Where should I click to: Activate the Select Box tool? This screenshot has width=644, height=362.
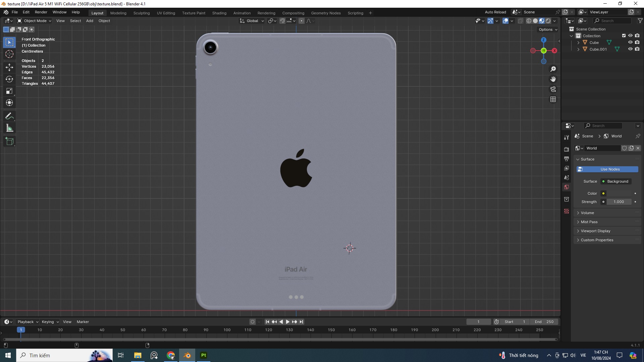click(x=9, y=42)
